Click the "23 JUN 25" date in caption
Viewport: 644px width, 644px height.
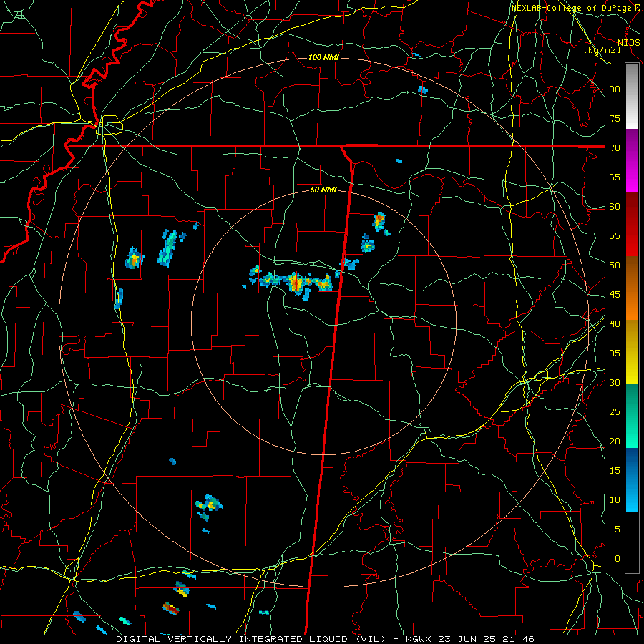click(x=469, y=639)
